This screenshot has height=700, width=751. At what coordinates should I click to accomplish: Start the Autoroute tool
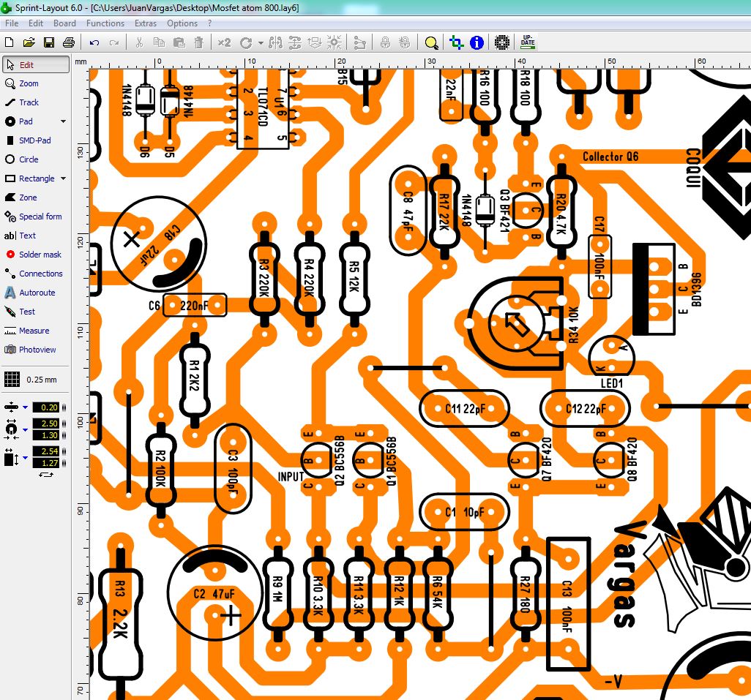(36, 293)
